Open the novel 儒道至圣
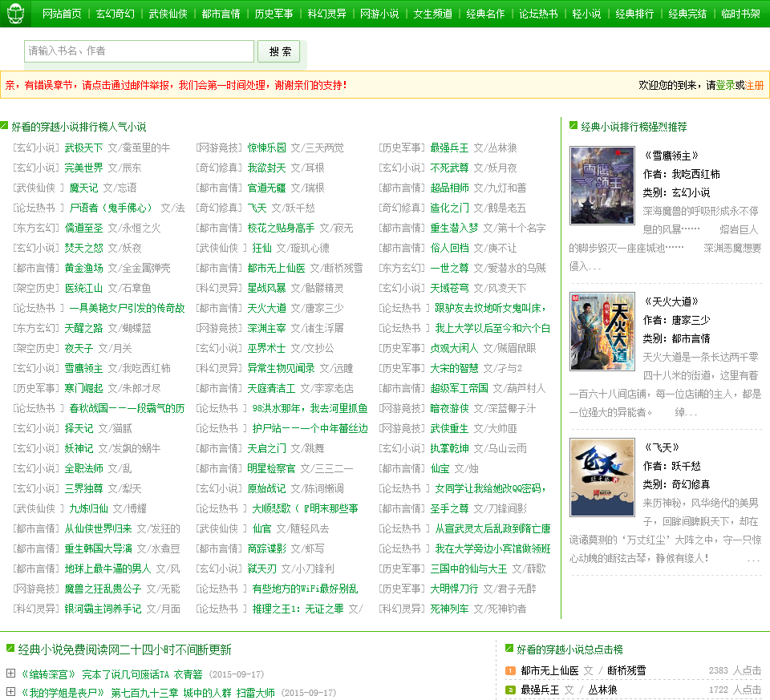This screenshot has height=700, width=770. click(x=83, y=229)
